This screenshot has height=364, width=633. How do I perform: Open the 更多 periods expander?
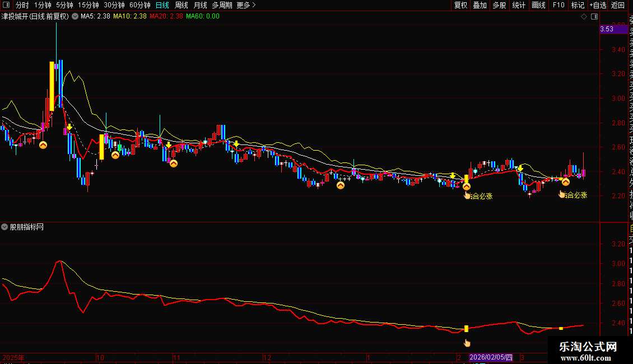[x=246, y=5]
